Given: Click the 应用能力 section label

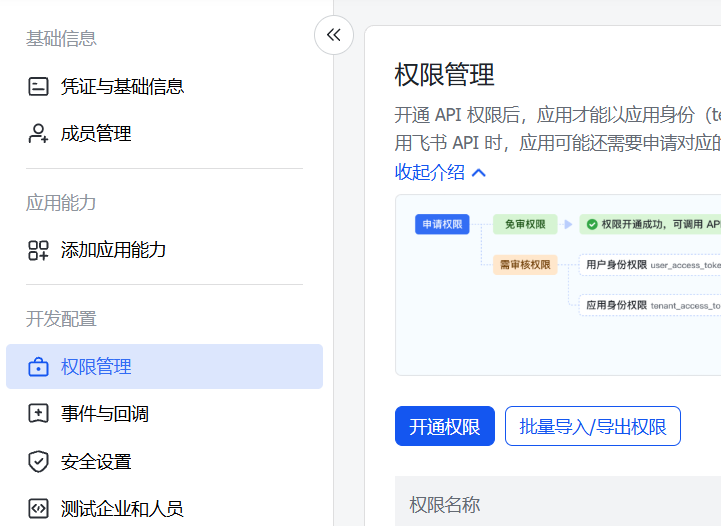Looking at the screenshot, I should [x=61, y=203].
